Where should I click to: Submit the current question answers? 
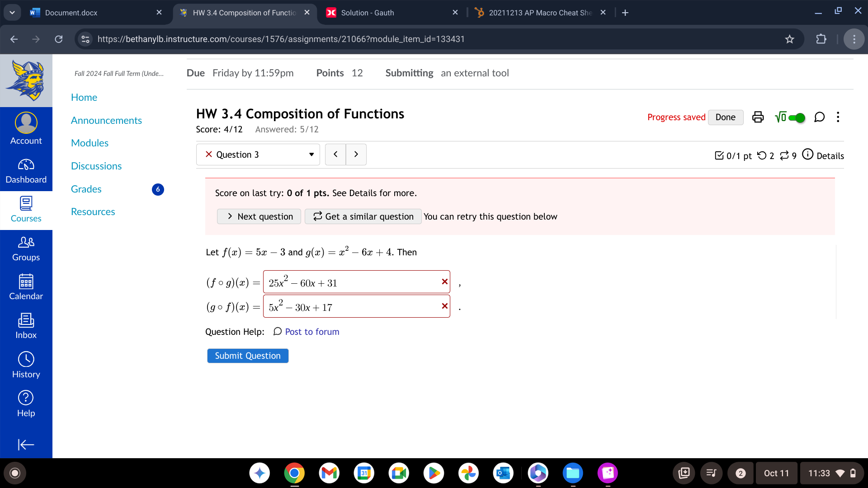point(247,356)
